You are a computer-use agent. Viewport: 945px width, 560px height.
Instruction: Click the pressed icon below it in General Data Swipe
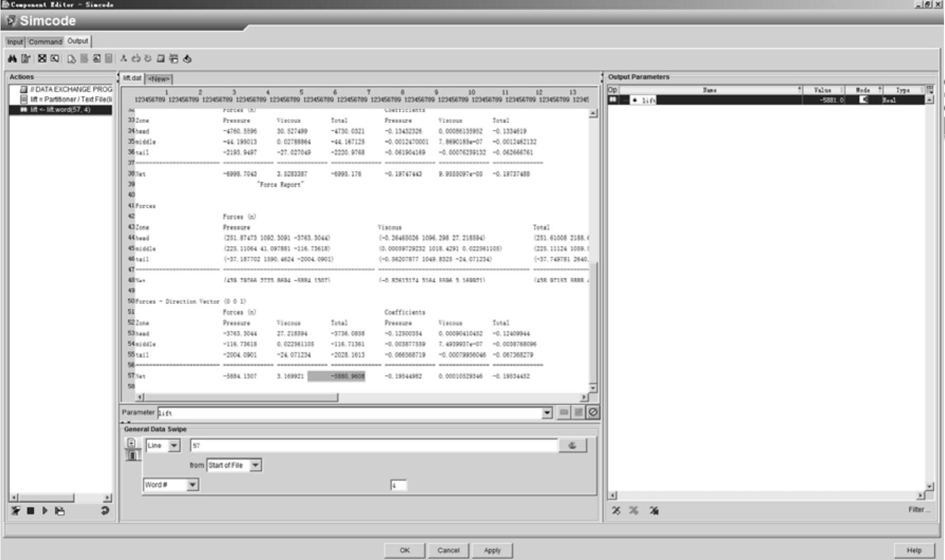132,455
